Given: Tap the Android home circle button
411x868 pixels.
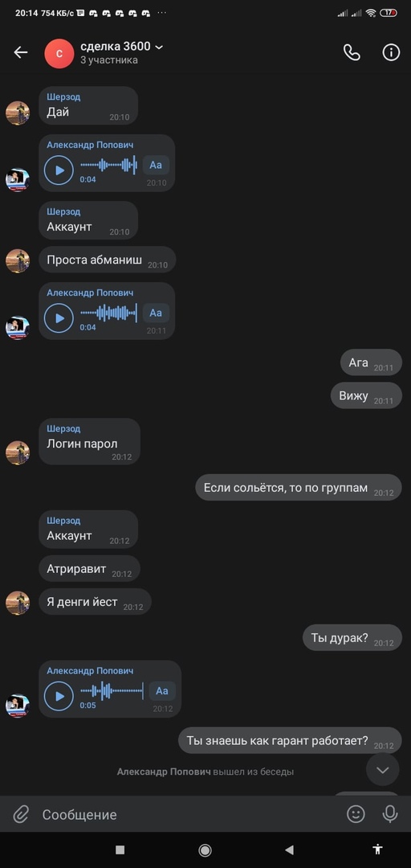Looking at the screenshot, I should [205, 850].
